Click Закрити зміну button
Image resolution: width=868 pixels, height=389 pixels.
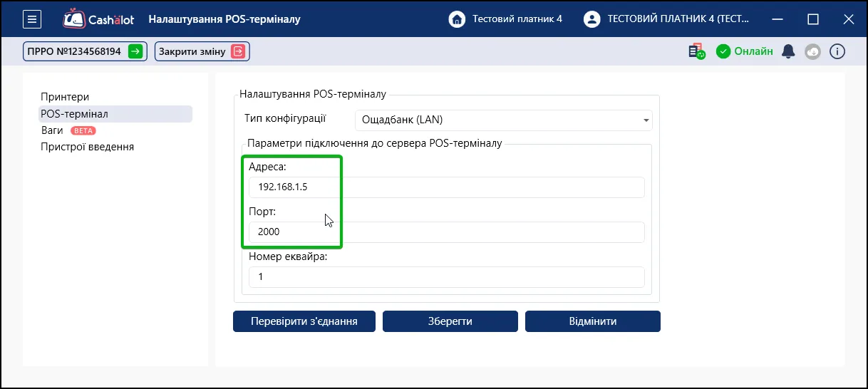click(x=202, y=51)
